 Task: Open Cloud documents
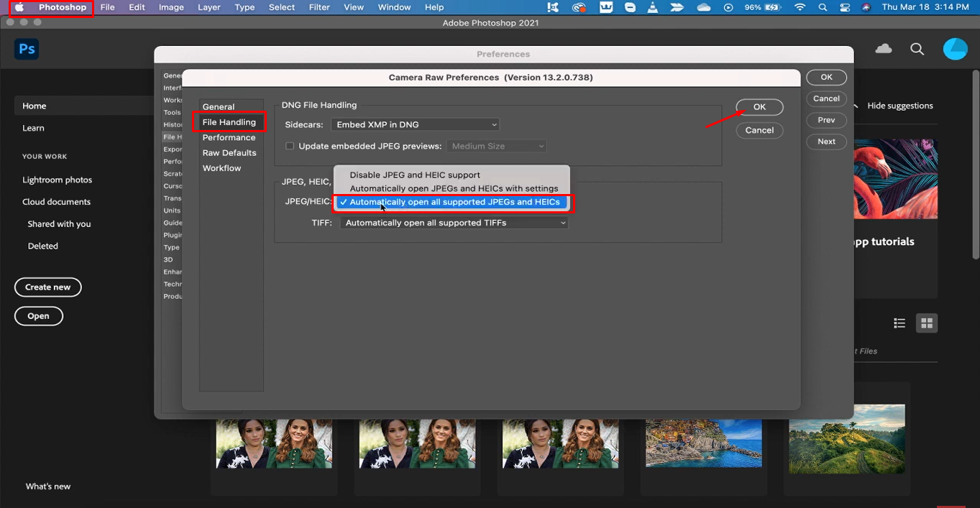(57, 202)
